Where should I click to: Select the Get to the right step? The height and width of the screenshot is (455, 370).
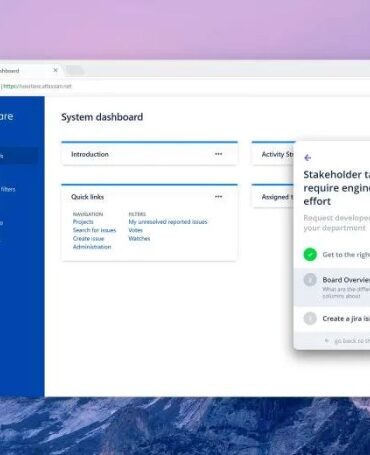pos(332,255)
